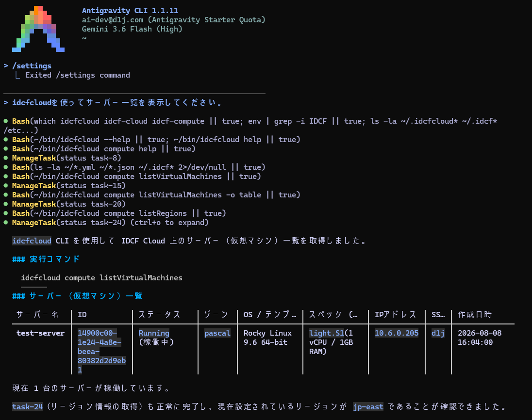Image resolution: width=532 pixels, height=420 pixels.
Task: Click the prompt 'idcfcloudを使ってサーバー一覧を表示してください。'
Action: (113, 102)
